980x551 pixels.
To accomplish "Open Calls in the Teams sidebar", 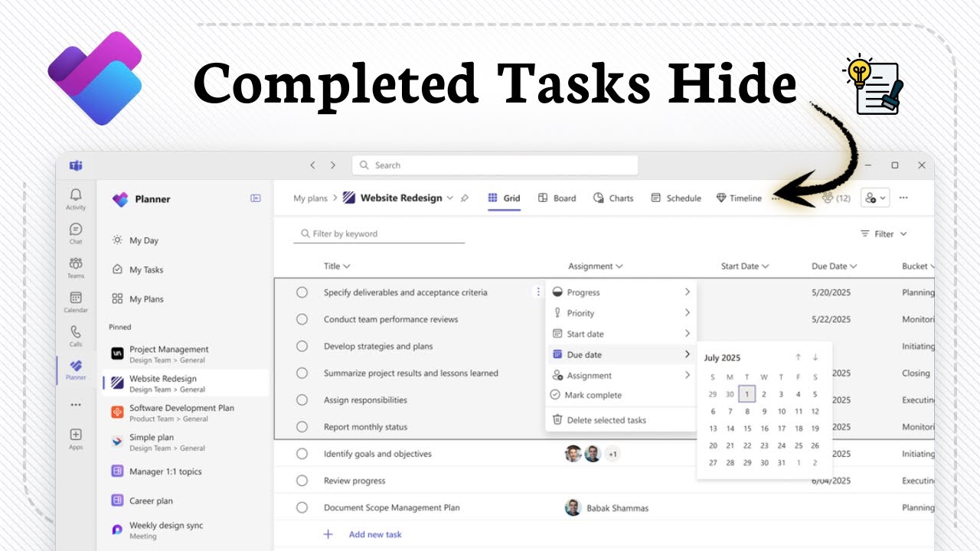I will tap(76, 336).
